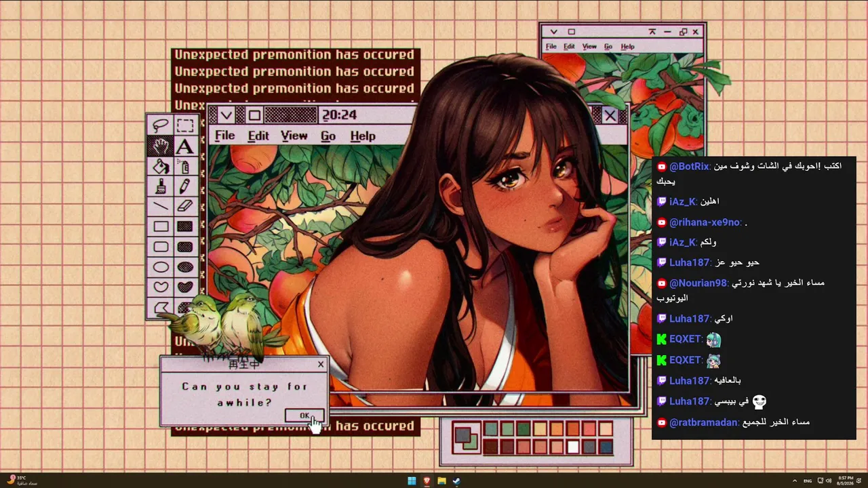Click the square box in back window titlebar
This screenshot has height=488, width=868.
[571, 32]
